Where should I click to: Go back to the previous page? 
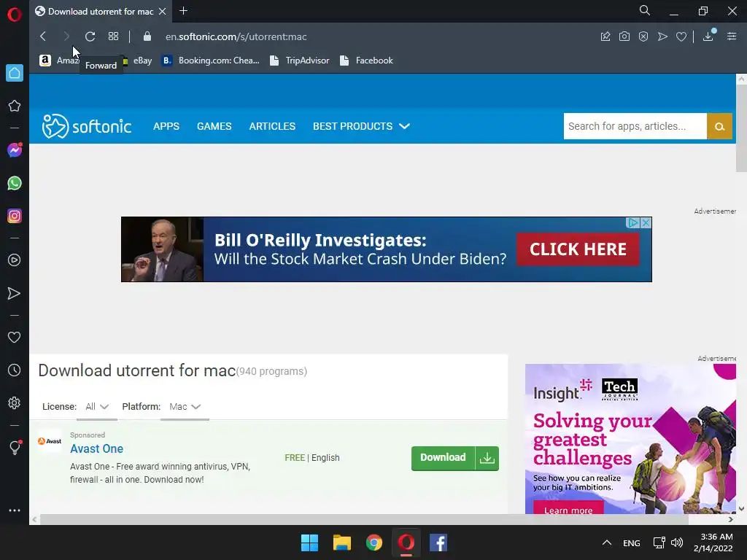pyautogui.click(x=43, y=36)
